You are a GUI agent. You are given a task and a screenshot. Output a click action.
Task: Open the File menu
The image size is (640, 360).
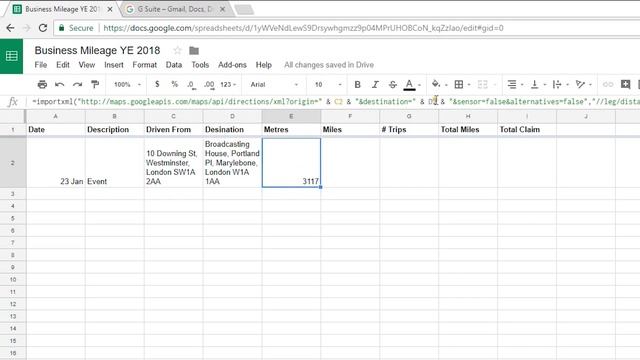pyautogui.click(x=41, y=65)
